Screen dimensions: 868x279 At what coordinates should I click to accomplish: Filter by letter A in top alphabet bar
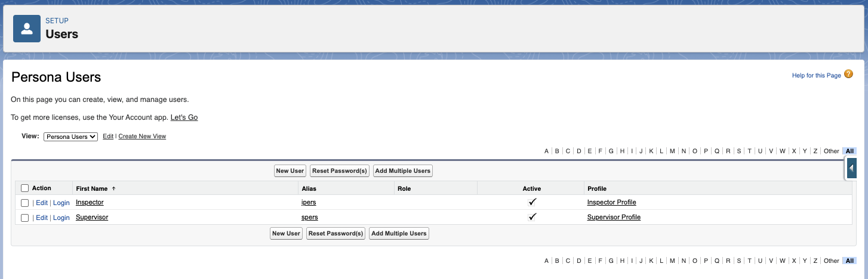(x=546, y=151)
